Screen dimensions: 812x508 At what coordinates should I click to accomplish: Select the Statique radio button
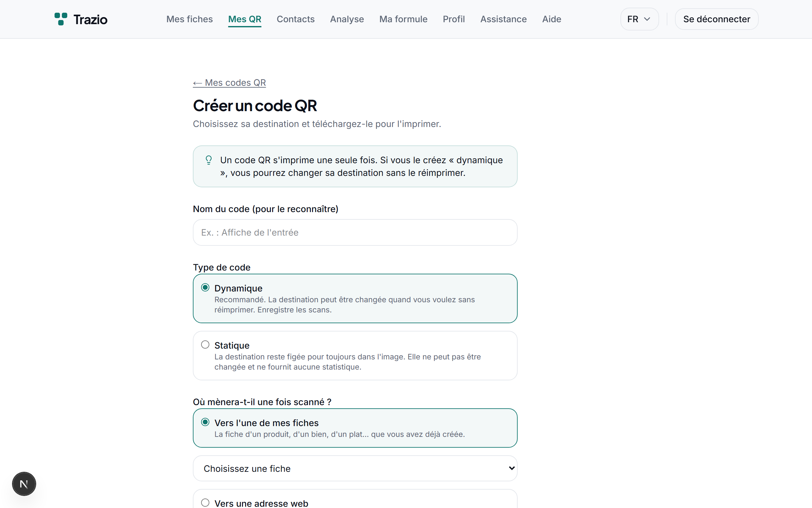click(x=205, y=345)
